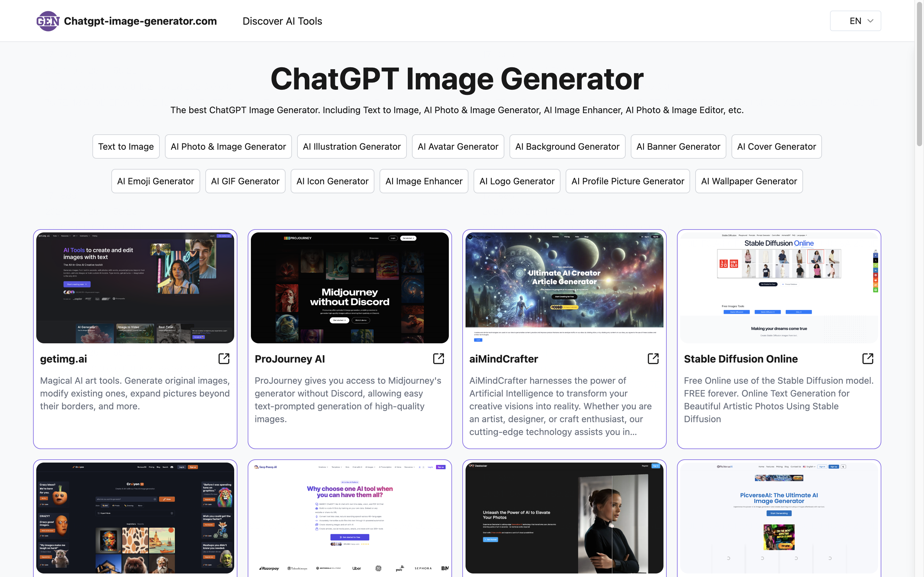Viewport: 924px width, 577px height.
Task: Open Stable Diffusion Online via its external link icon
Action: click(x=868, y=358)
